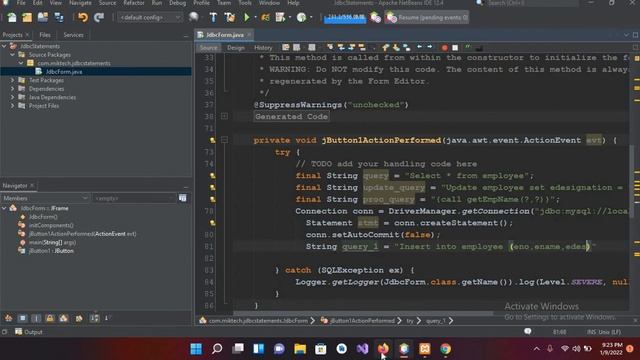Click the red Start Macro Recording icon
The image size is (640, 360).
(444, 48)
